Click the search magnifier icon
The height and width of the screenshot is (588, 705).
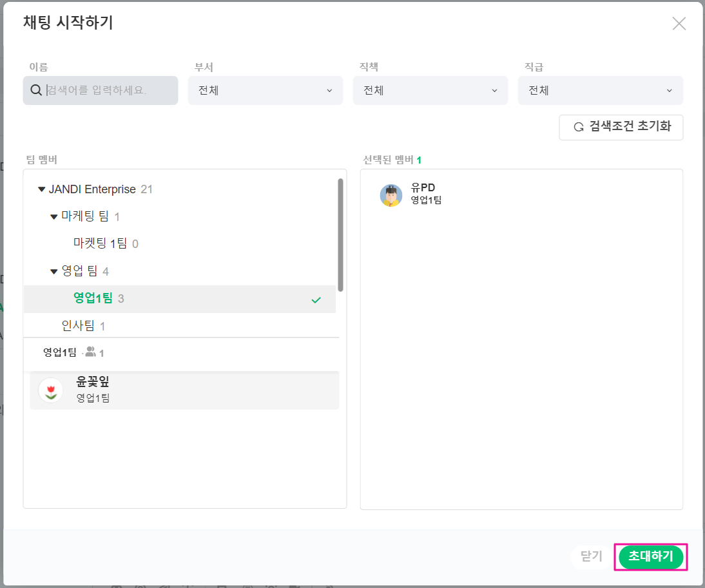click(36, 91)
